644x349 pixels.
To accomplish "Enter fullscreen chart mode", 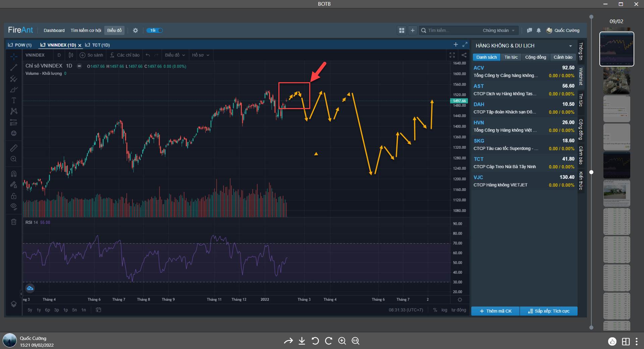I will [x=452, y=55].
